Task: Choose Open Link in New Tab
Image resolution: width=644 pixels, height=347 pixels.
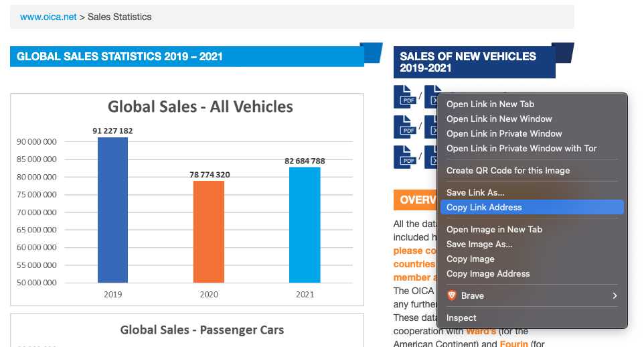Action: [x=490, y=104]
